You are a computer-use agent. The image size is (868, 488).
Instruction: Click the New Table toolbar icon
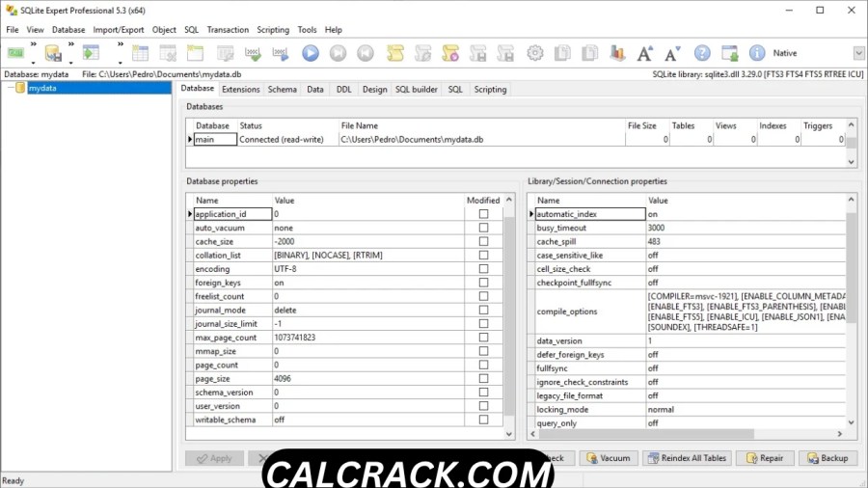pyautogui.click(x=140, y=53)
